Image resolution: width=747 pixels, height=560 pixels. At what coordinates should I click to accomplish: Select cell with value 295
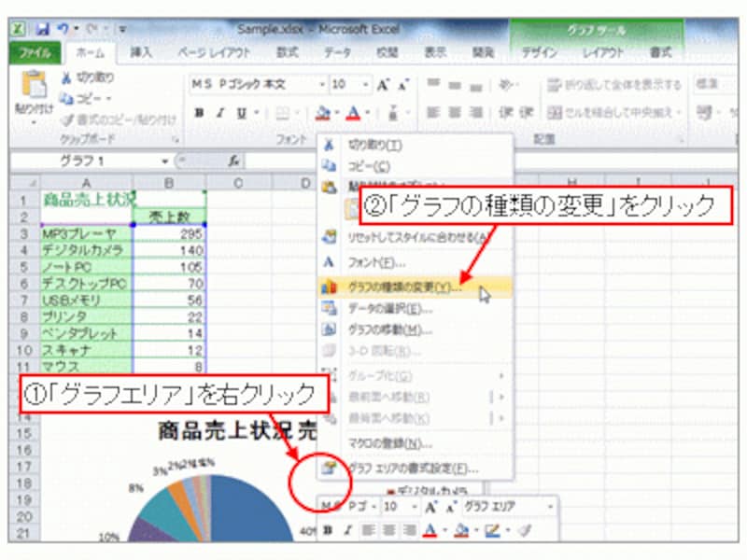(169, 234)
